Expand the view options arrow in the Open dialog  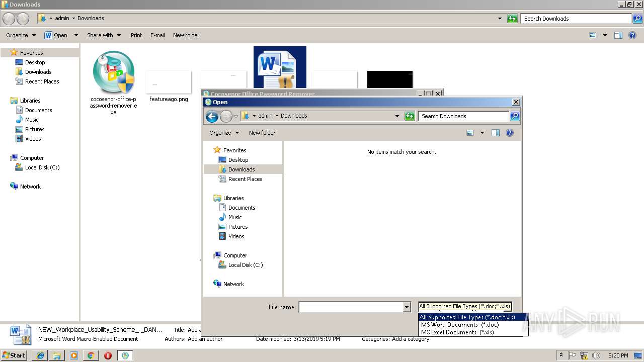[x=482, y=133]
